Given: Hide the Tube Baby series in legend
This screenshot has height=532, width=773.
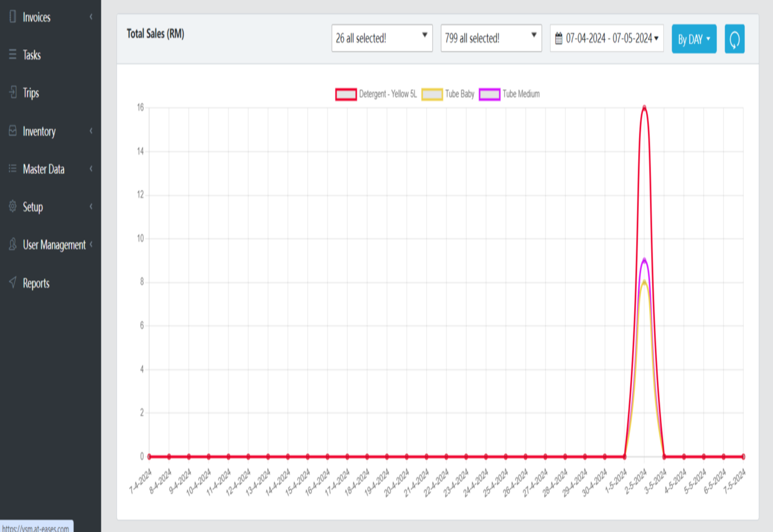Looking at the screenshot, I should [x=432, y=94].
